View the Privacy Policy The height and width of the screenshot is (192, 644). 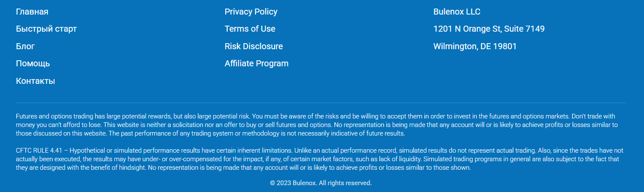coord(251,12)
